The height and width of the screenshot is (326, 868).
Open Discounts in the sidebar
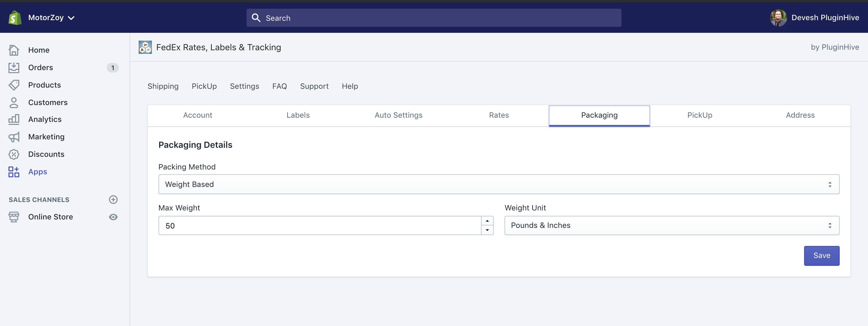pyautogui.click(x=46, y=154)
